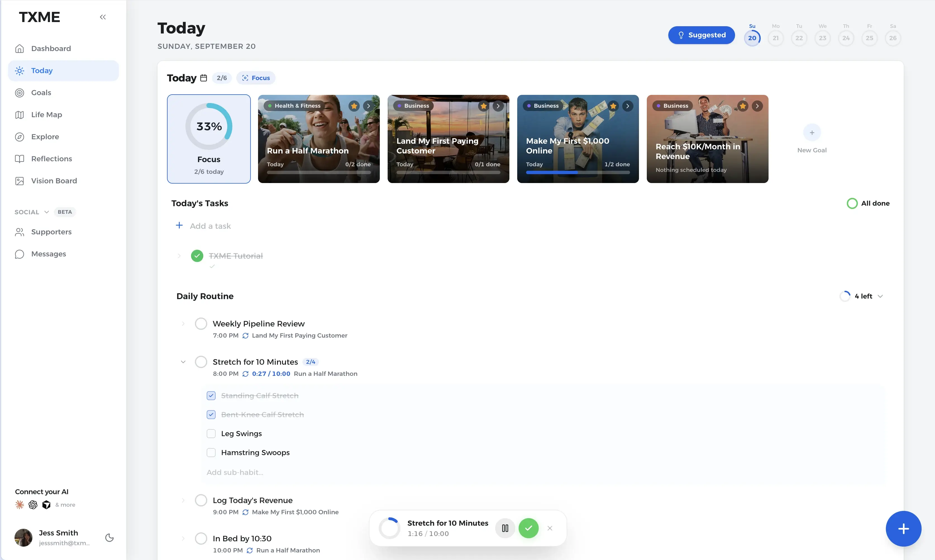Dismiss the floating timer widget
Screen dimensions: 935x560
(550, 528)
